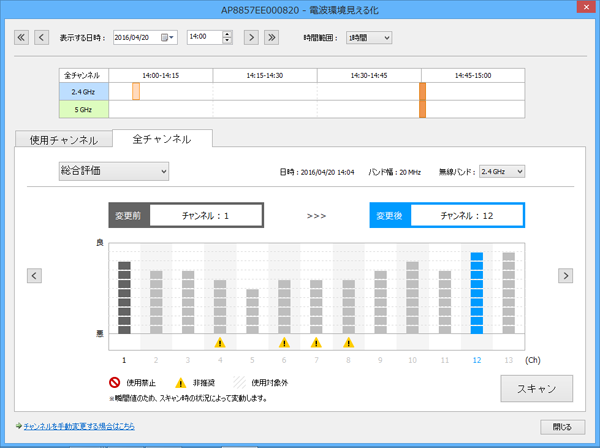Screen dimensions: 600x448
Task: Select the 5 GHz row label
Action: pyautogui.click(x=84, y=109)
